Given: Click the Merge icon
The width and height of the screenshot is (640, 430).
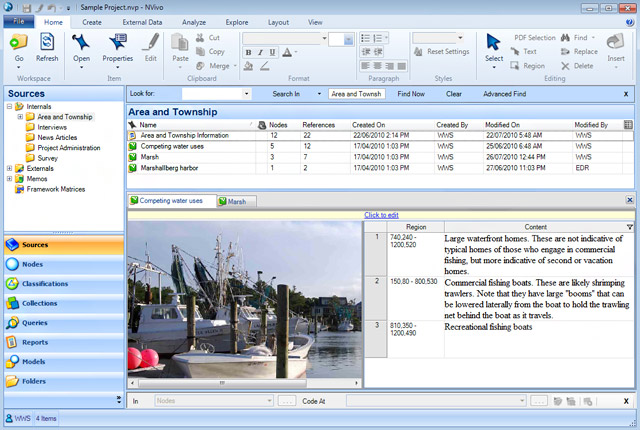Looking at the screenshot, I should click(x=200, y=66).
